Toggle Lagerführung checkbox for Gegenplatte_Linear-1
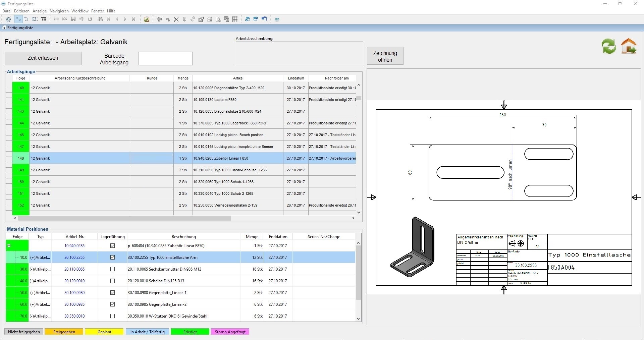Viewport: 644px width, 340px height. (112, 293)
